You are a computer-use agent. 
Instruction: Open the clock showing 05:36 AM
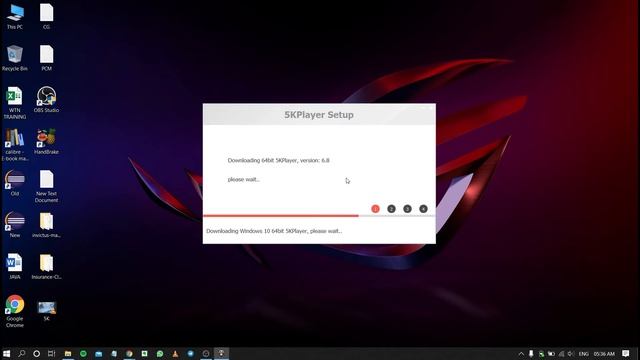tap(604, 354)
